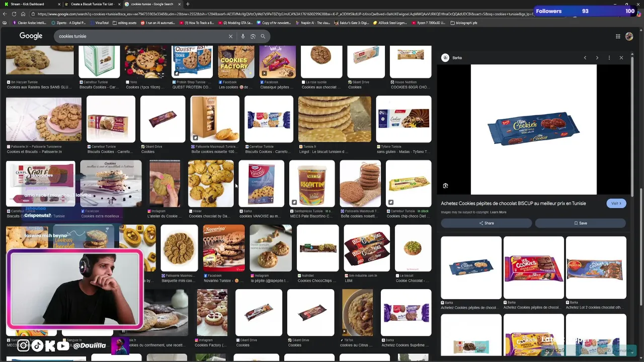Switch to Stream - Kick Dashboard tab
The height and width of the screenshot is (362, 644).
coord(31,4)
